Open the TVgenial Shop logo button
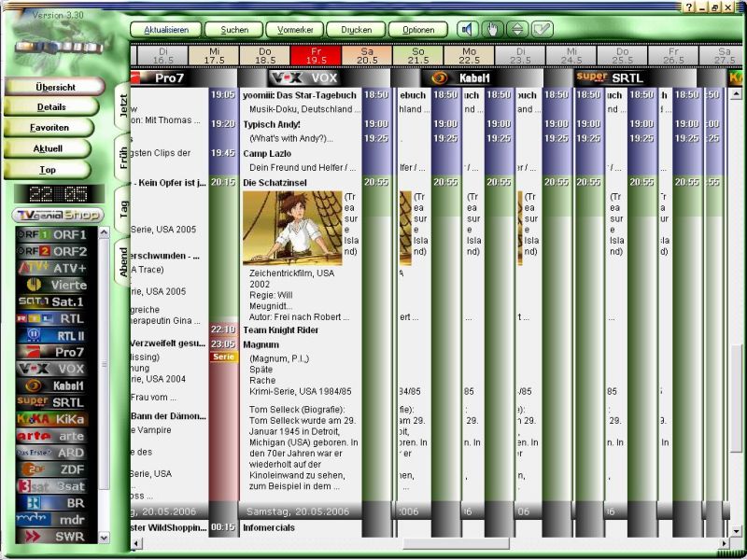This screenshot has height=560, width=747. pyautogui.click(x=58, y=216)
